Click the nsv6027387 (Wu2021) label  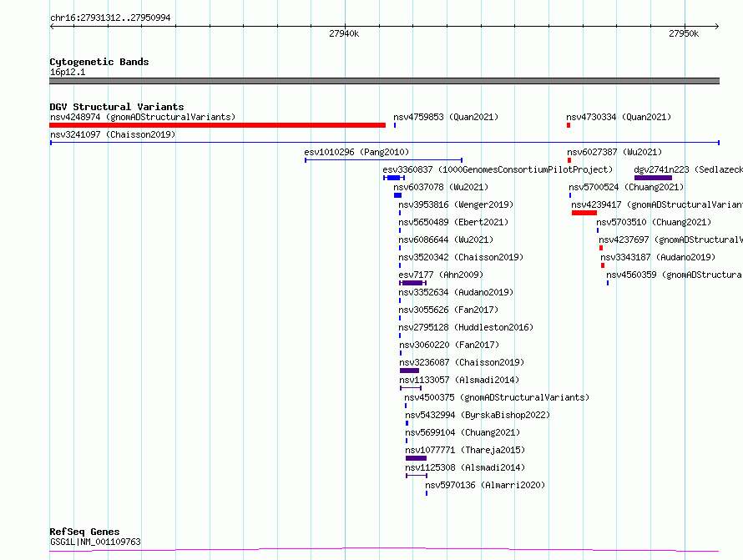(x=614, y=152)
